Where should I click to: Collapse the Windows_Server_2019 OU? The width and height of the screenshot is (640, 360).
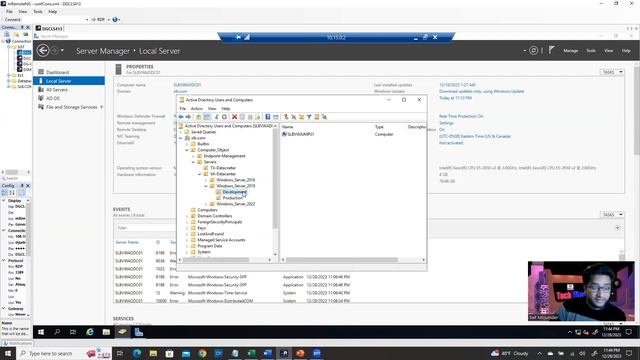point(206,186)
